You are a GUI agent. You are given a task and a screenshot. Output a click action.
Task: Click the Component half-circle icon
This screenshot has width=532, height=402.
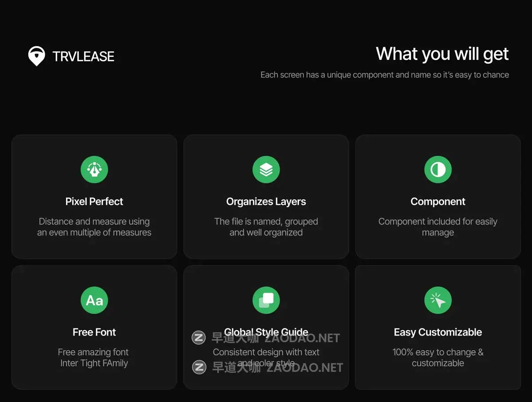click(438, 169)
